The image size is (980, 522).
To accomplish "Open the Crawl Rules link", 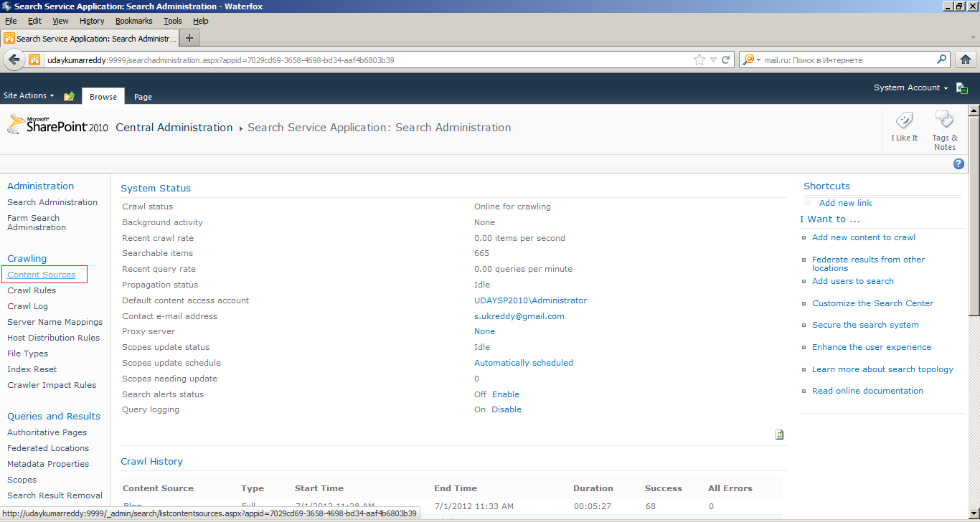I will pos(32,290).
